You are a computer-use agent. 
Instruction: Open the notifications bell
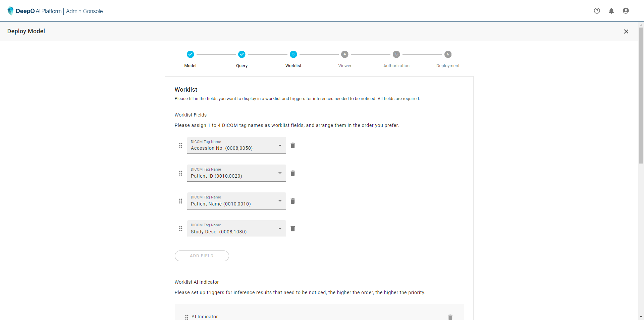tap(611, 11)
